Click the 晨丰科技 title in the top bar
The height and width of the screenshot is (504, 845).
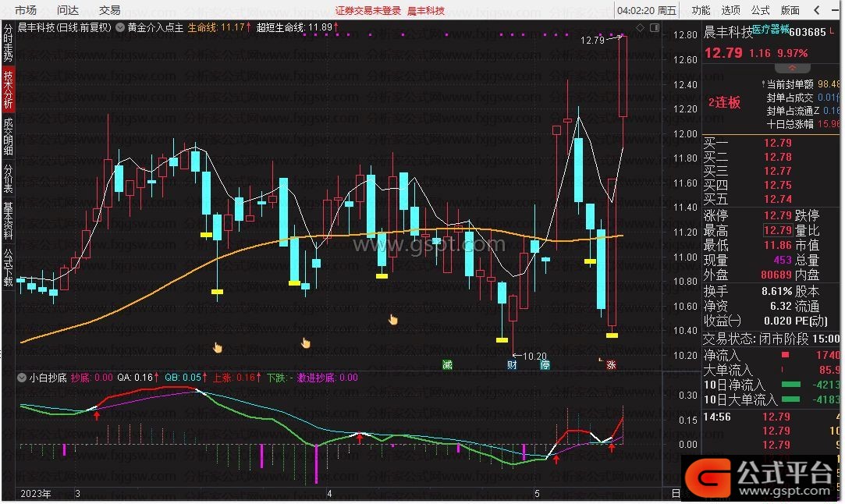coord(426,11)
